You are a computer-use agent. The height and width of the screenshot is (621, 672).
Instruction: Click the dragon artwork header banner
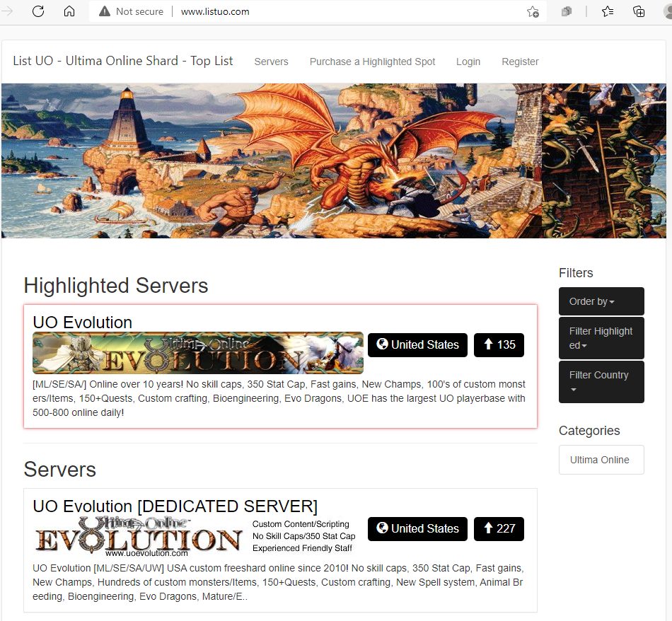click(333, 161)
